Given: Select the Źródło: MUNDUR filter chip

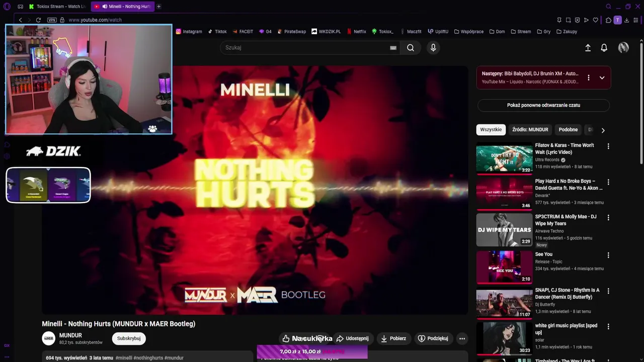Looking at the screenshot, I should pyautogui.click(x=530, y=130).
